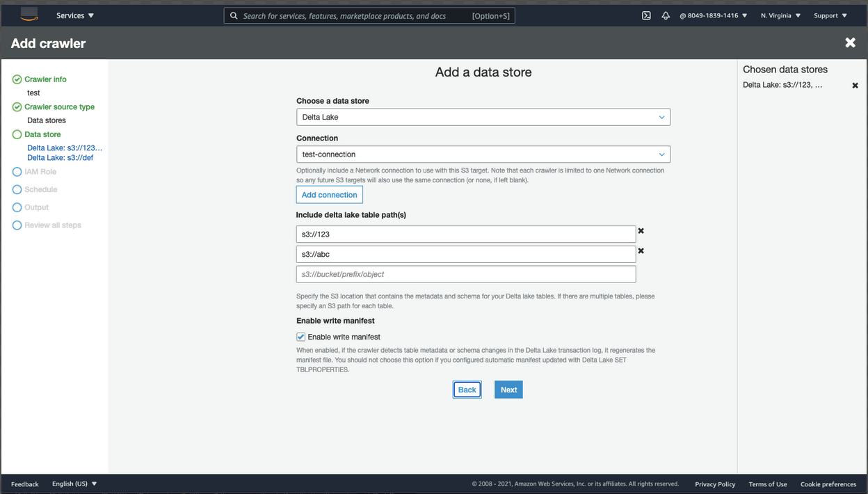Open the Delta Lake s3://def link
Image resolution: width=868 pixels, height=494 pixels.
[x=60, y=158]
